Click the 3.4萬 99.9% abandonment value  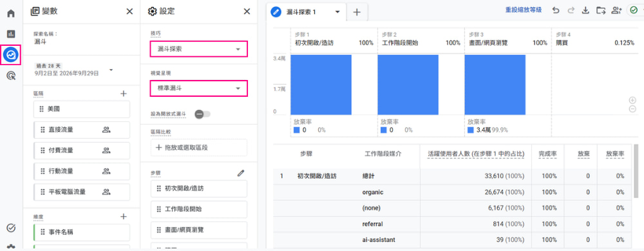pos(491,130)
